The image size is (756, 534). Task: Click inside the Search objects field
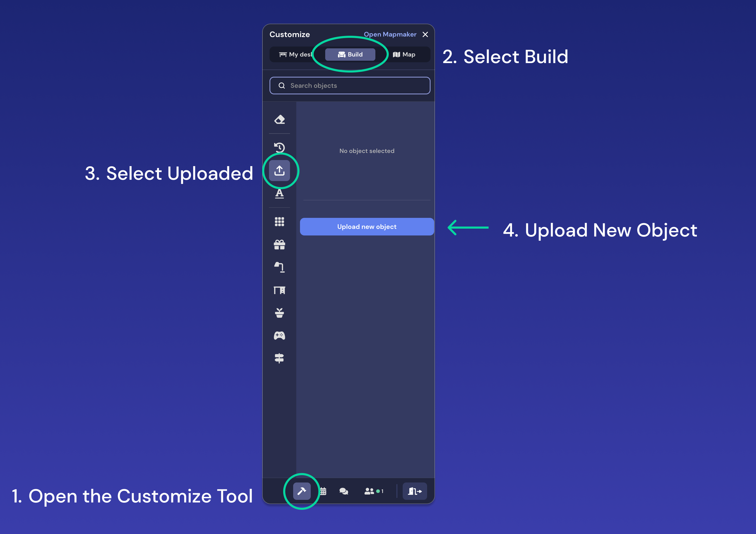[350, 85]
